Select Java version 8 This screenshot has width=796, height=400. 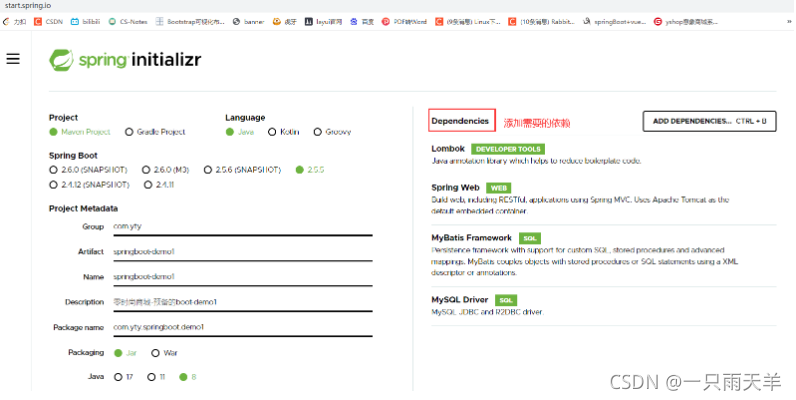pos(188,377)
